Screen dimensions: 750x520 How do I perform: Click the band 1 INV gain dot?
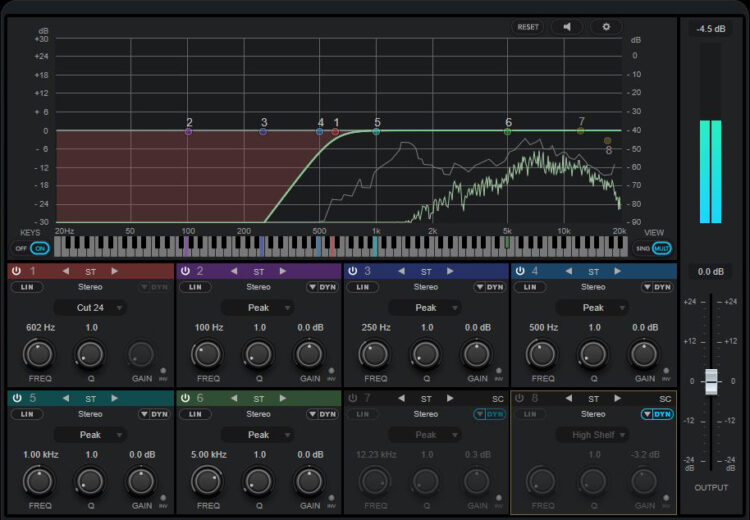click(x=163, y=371)
